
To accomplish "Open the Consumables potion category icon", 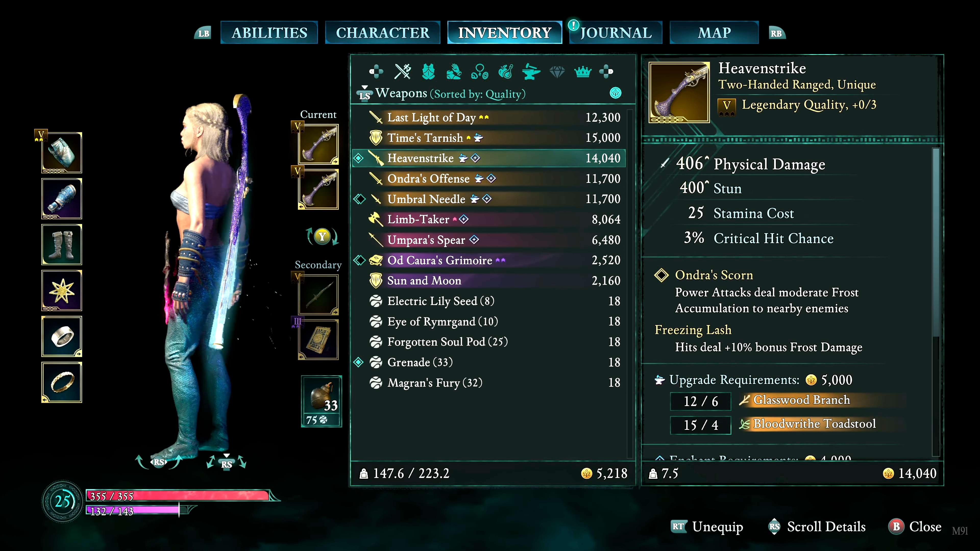I will pos(506,71).
